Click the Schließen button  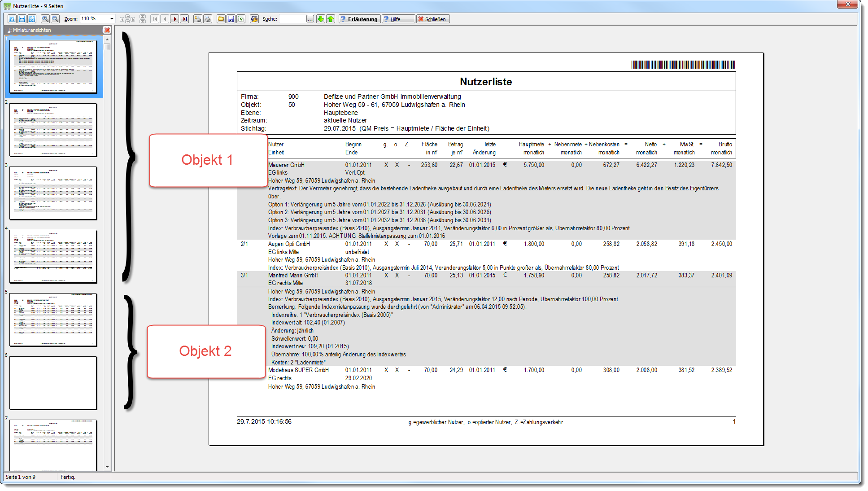(432, 19)
